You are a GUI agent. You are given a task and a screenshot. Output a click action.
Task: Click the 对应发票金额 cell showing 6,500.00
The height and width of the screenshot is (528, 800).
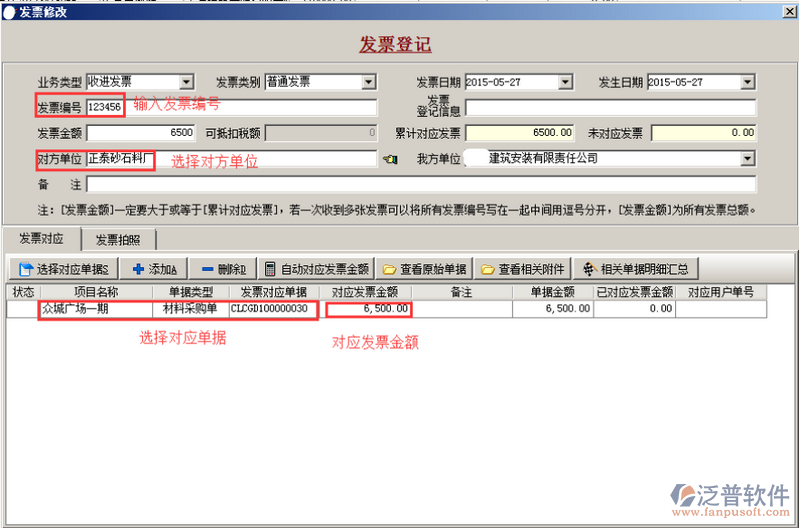coord(368,310)
